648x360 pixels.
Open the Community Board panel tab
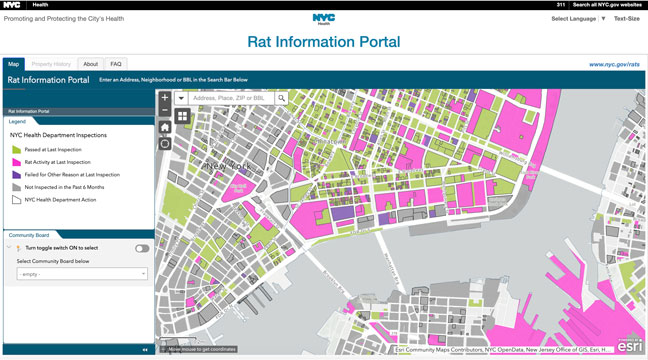29,235
